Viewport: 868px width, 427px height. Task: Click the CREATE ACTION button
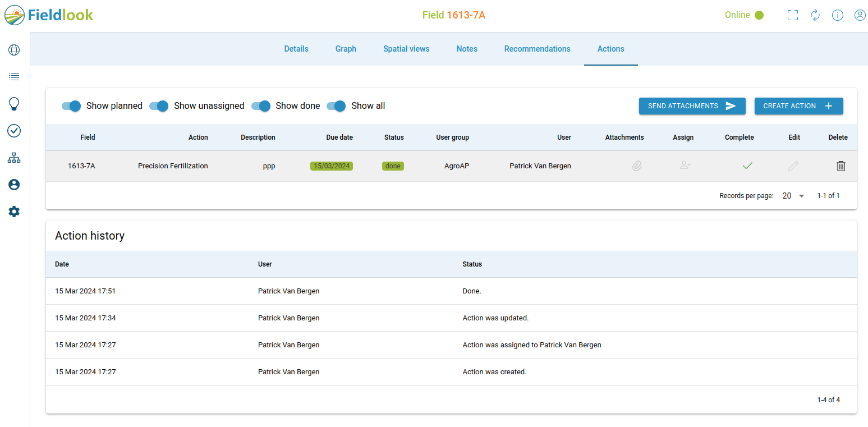(798, 105)
